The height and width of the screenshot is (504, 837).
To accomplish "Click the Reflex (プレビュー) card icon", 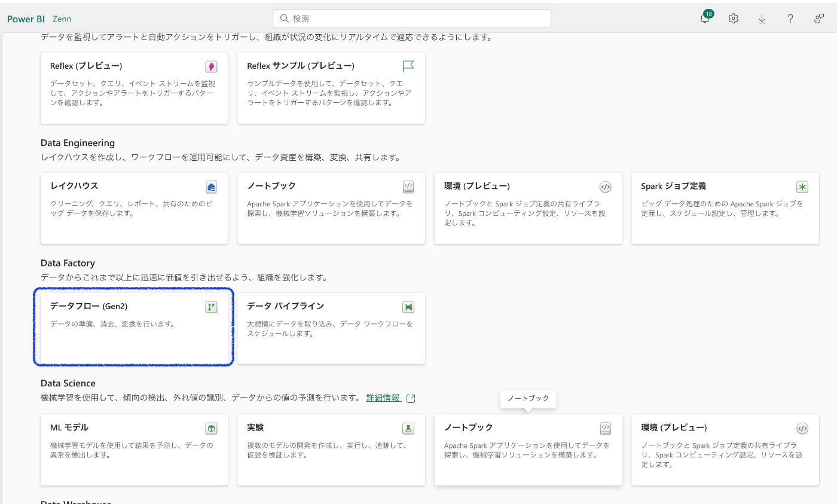I will point(211,66).
